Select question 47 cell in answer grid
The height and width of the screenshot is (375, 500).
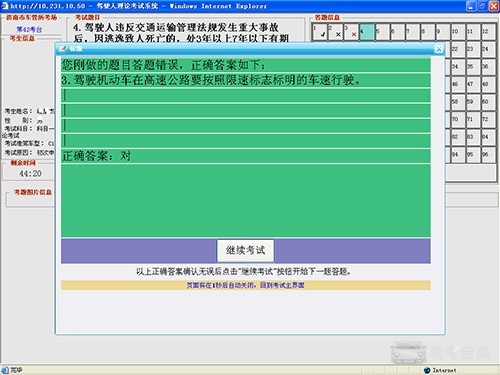(474, 85)
